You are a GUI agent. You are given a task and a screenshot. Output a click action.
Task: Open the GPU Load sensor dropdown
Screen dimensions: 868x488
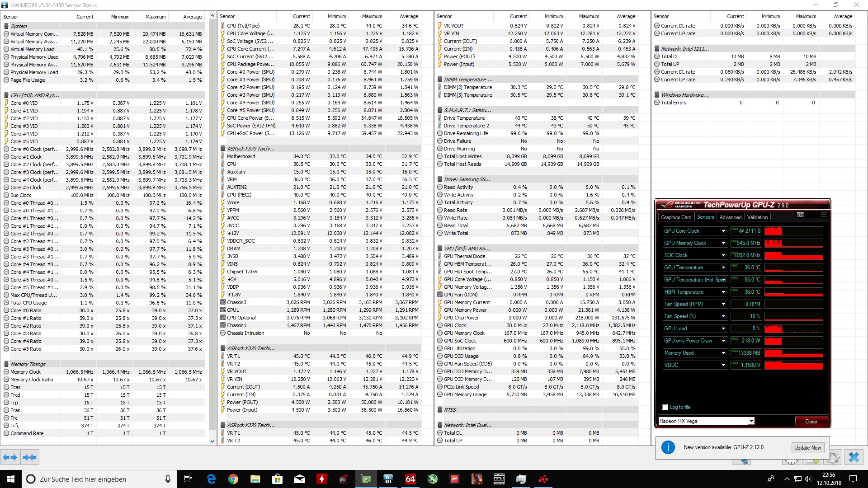[x=723, y=328]
